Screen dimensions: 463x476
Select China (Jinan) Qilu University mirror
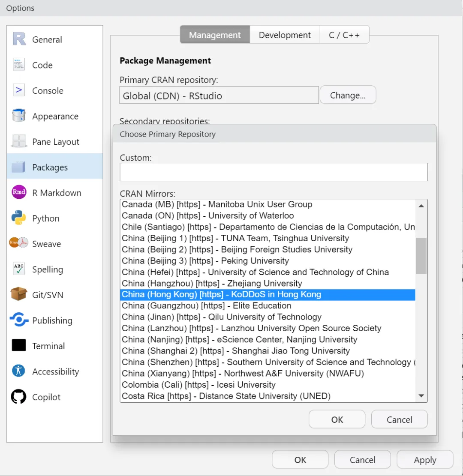[268, 317]
